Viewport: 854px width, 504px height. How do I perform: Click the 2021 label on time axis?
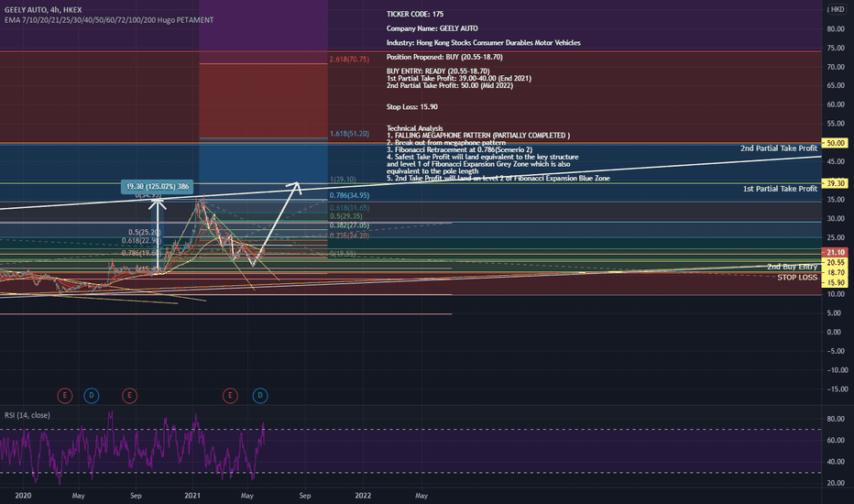pyautogui.click(x=192, y=495)
